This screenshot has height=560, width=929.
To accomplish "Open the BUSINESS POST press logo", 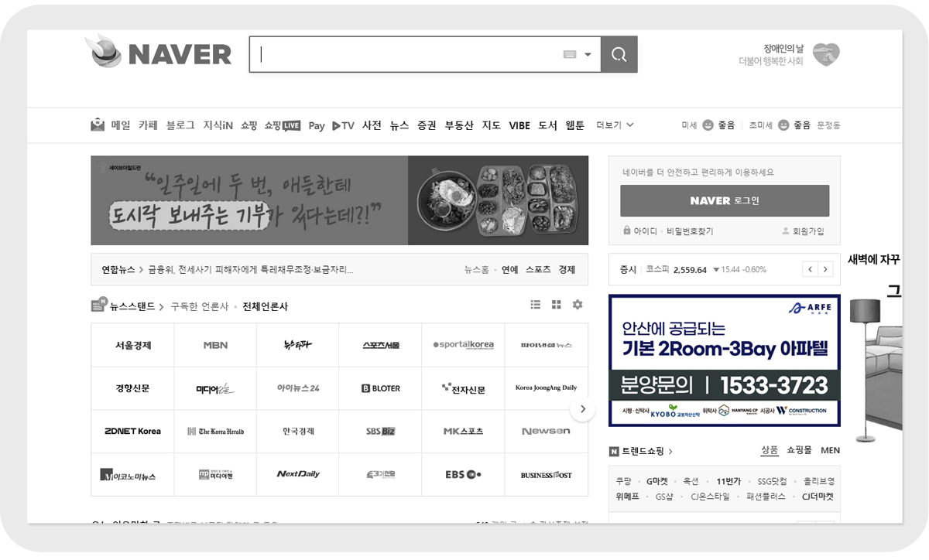I will tap(546, 474).
